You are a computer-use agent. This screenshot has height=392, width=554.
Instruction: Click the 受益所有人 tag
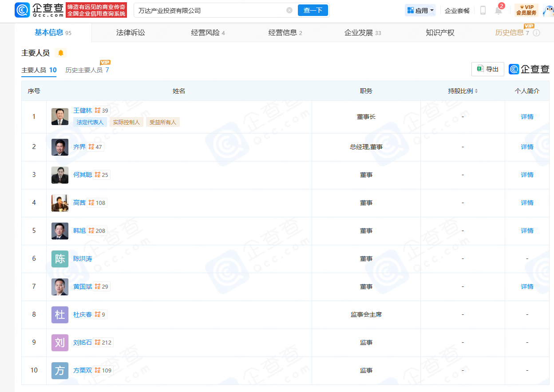tap(163, 122)
